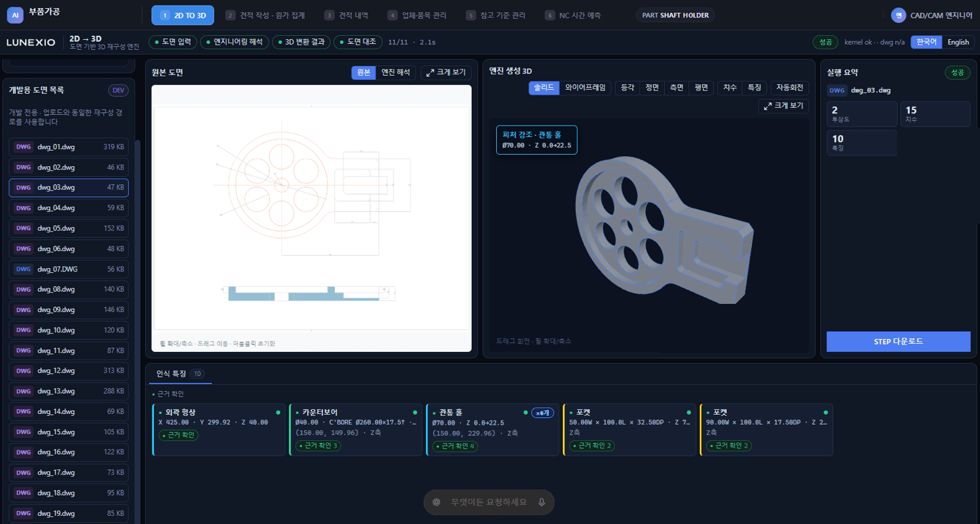Screen dimensions: 980x524
Task: Set 3D view to 등각
Action: [x=628, y=88]
